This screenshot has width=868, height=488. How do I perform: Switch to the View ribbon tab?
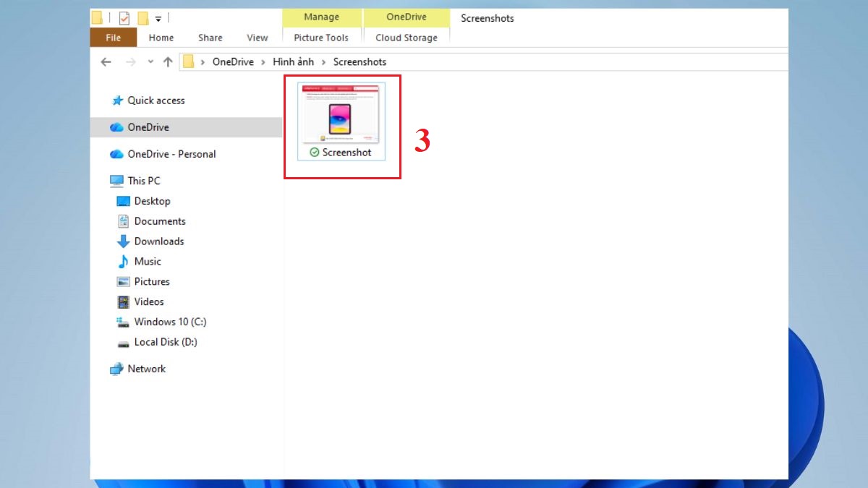pos(258,38)
